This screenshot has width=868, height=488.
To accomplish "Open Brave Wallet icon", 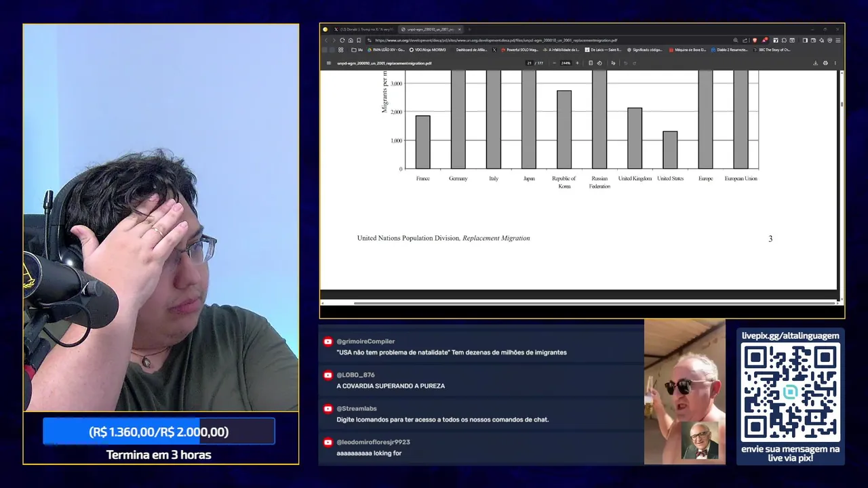I will point(813,40).
